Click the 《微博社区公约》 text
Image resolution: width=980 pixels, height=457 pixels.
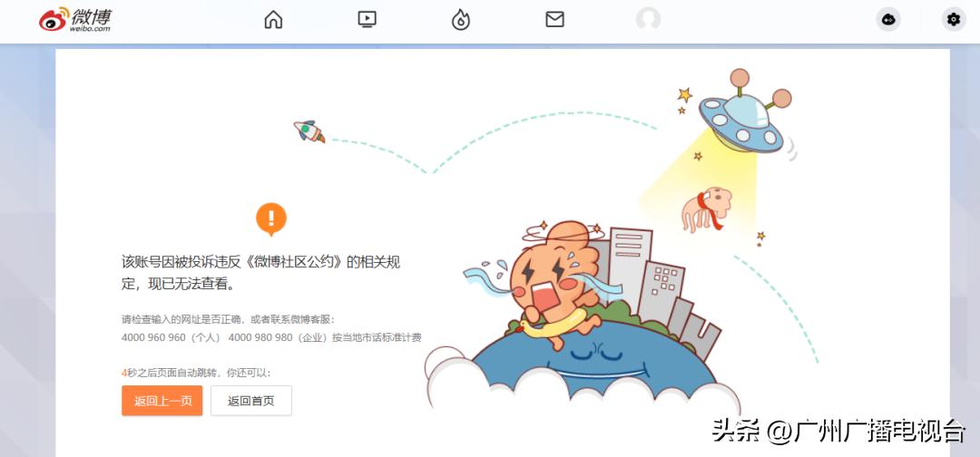pyautogui.click(x=294, y=262)
